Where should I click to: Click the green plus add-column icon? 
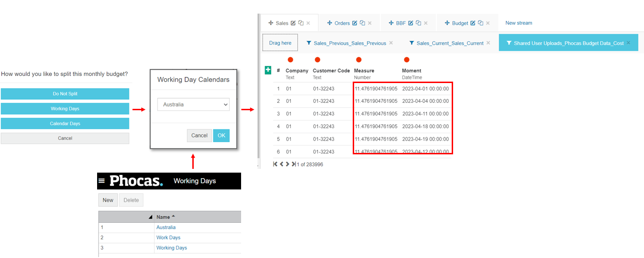[268, 70]
